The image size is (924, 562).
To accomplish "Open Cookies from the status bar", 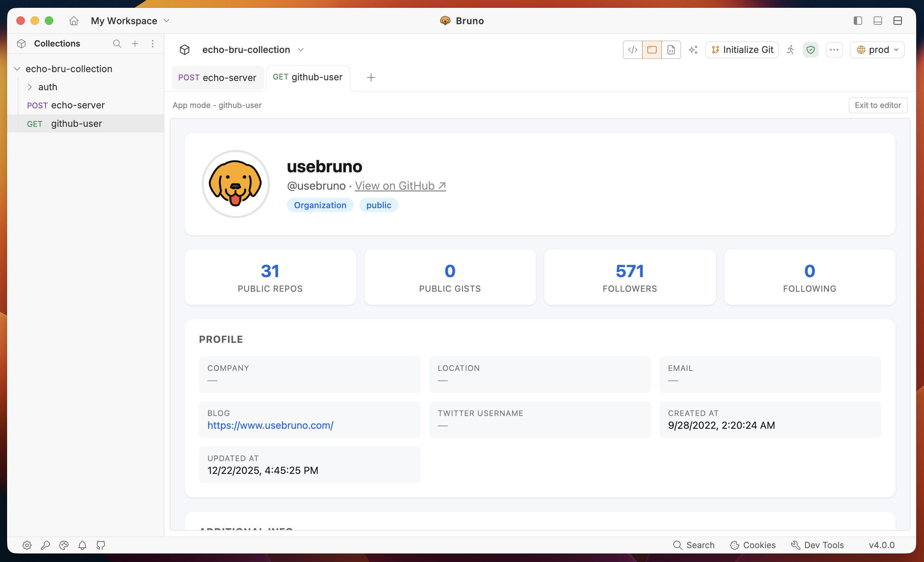I will (x=752, y=545).
